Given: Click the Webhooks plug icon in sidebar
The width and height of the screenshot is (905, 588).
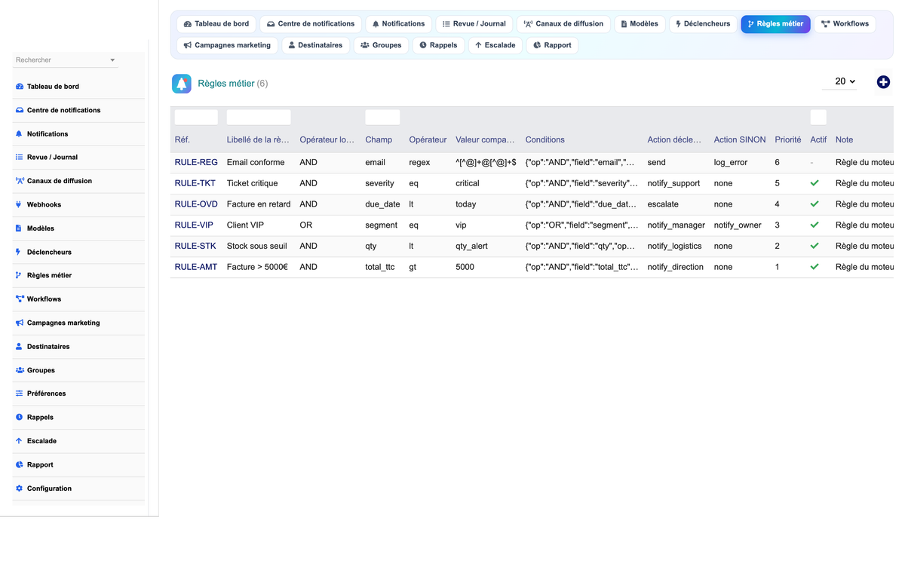Looking at the screenshot, I should pos(20,204).
